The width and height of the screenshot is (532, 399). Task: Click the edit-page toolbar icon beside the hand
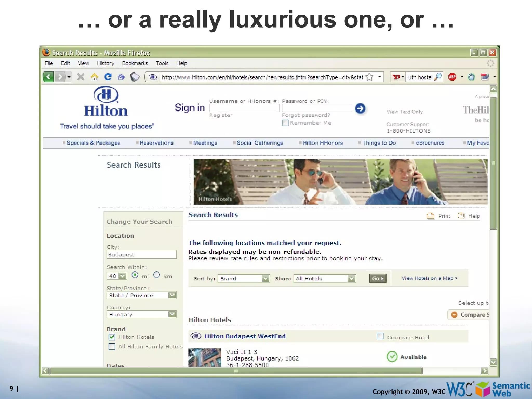pyautogui.click(x=485, y=77)
